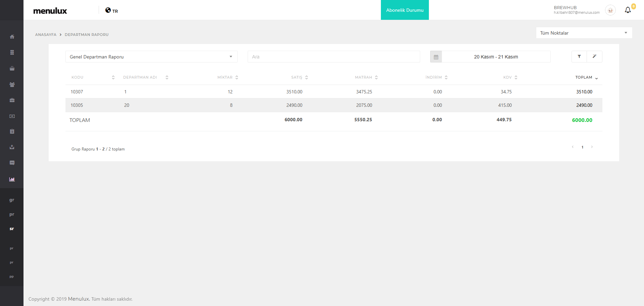This screenshot has width=644, height=306.
Task: Open the notification bell
Action: click(628, 10)
